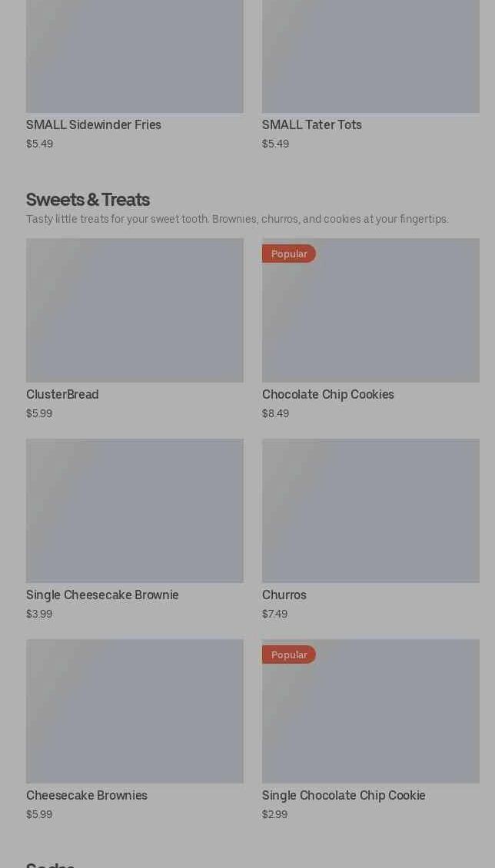Select the Single Cheesecake Brownie title
The width and height of the screenshot is (495, 868).
click(x=102, y=595)
